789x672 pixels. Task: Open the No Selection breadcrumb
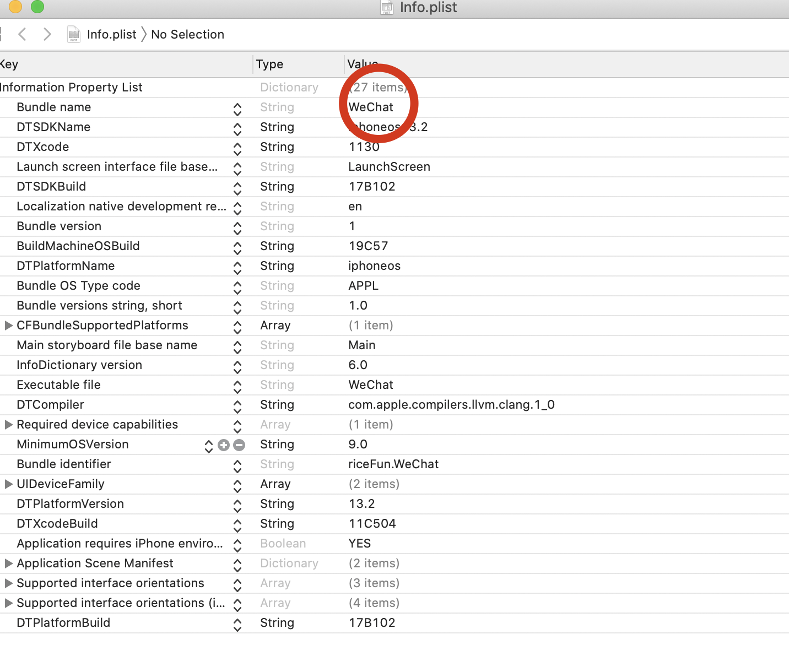(x=187, y=35)
